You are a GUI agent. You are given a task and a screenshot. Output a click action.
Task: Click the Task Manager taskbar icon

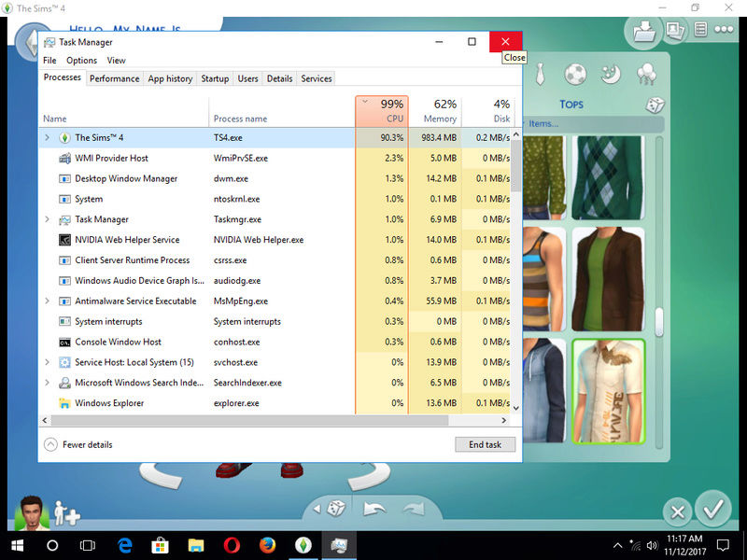tap(339, 546)
